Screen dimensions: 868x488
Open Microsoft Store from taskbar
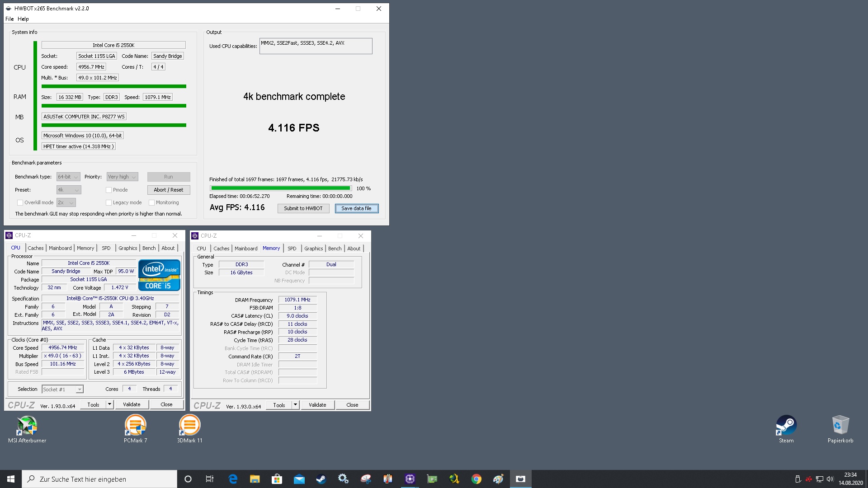point(277,479)
